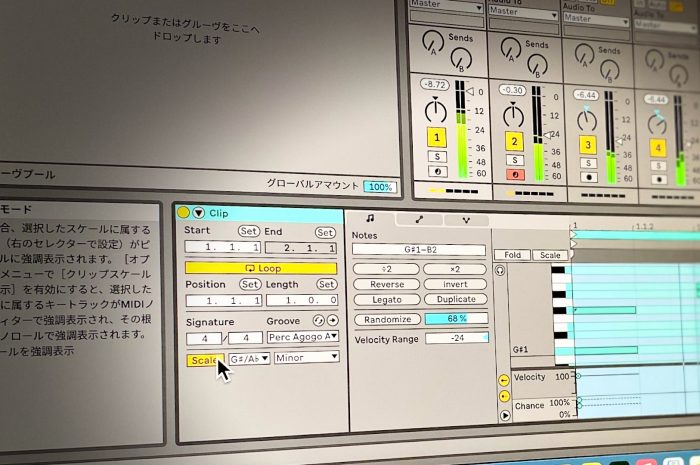The height and width of the screenshot is (465, 700).
Task: Toggle the track 1 activator button
Action: point(437,138)
